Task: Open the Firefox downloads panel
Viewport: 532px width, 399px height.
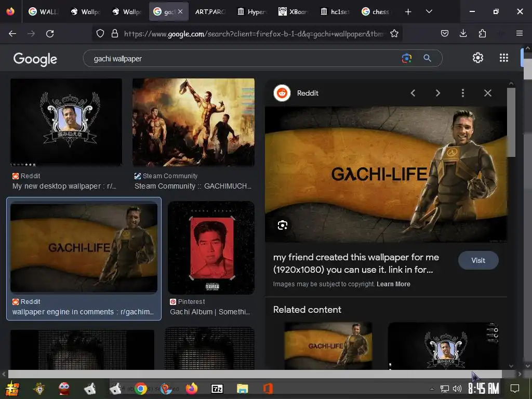Action: click(x=463, y=33)
